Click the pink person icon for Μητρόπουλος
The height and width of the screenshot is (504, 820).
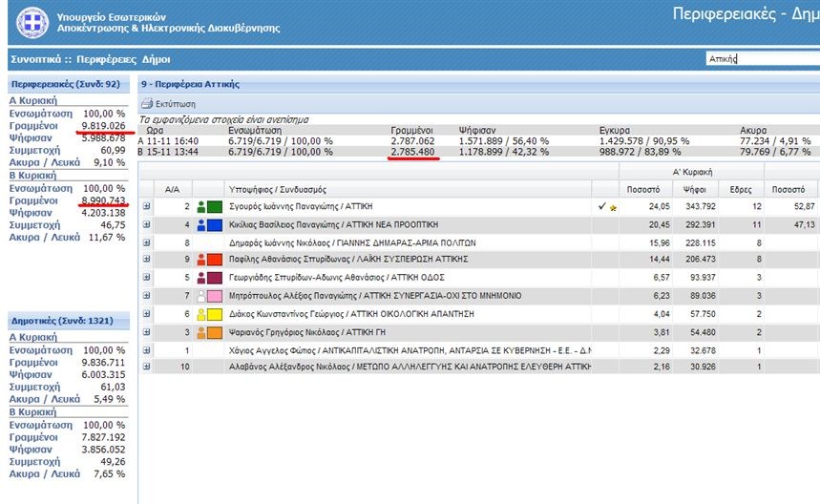(201, 296)
